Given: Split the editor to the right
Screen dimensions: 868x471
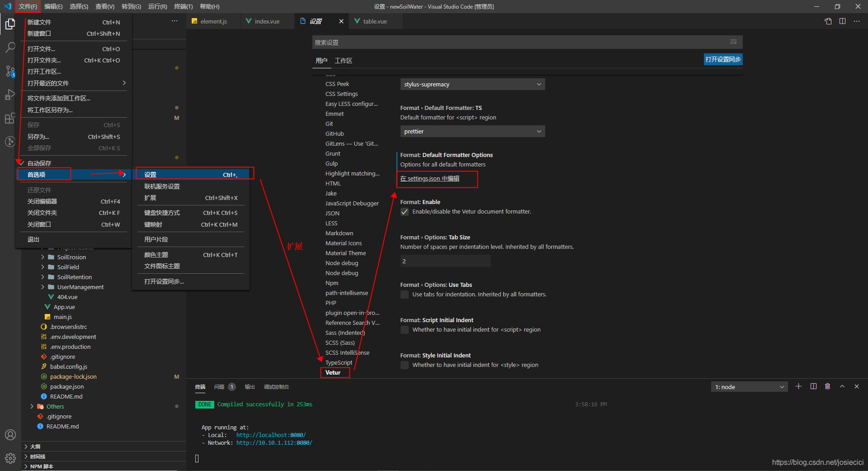Looking at the screenshot, I should point(842,21).
